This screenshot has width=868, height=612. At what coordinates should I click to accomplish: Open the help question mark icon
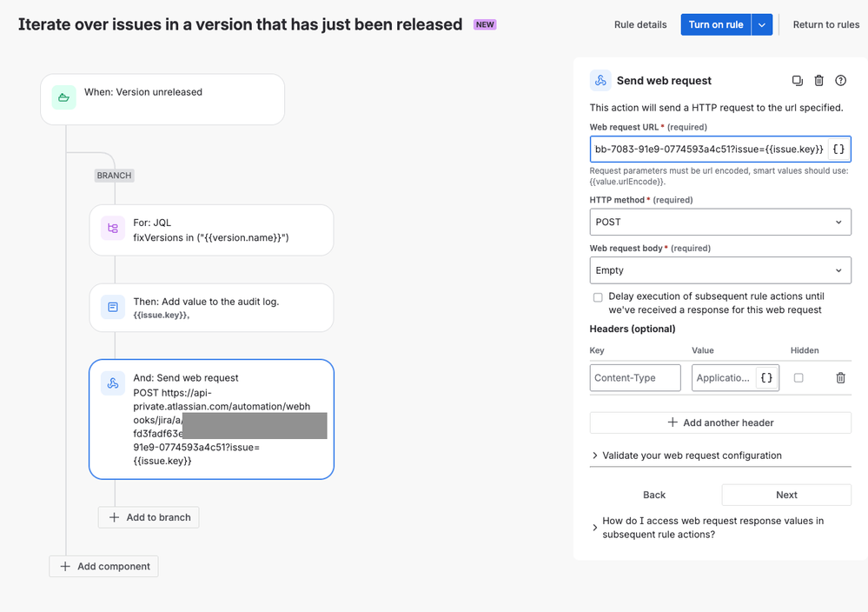(840, 81)
